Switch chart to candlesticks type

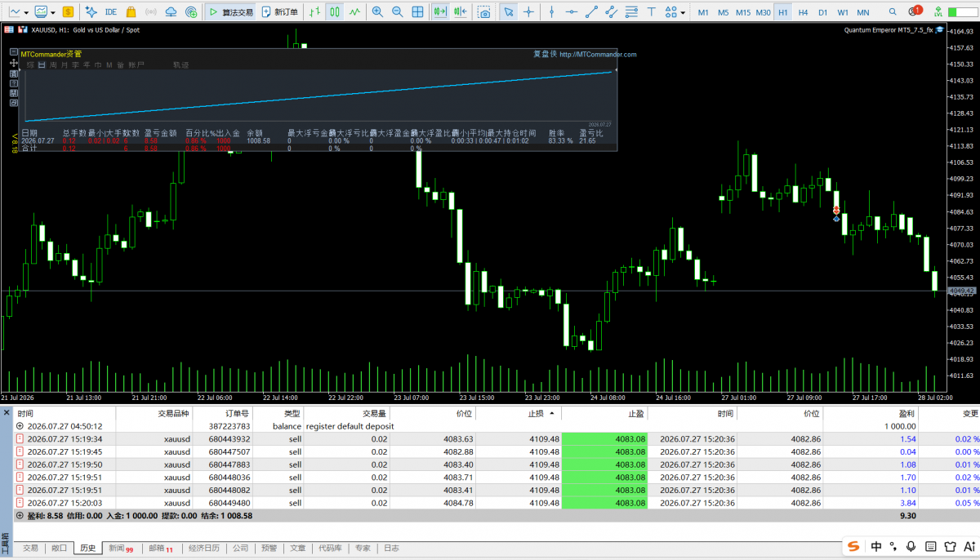(x=335, y=12)
